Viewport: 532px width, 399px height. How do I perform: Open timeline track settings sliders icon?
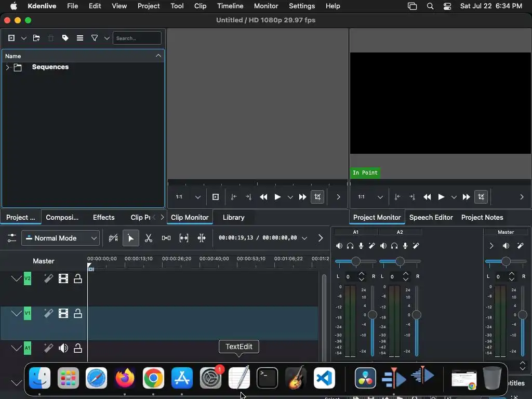click(x=11, y=238)
